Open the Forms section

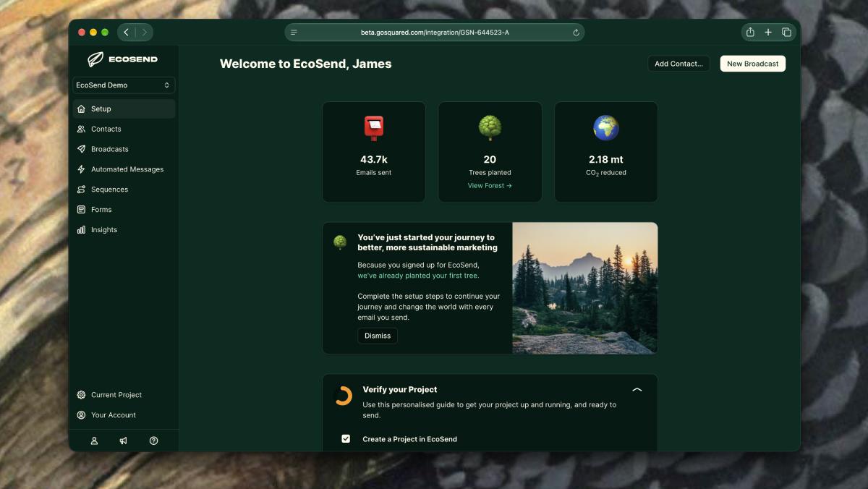point(124,210)
